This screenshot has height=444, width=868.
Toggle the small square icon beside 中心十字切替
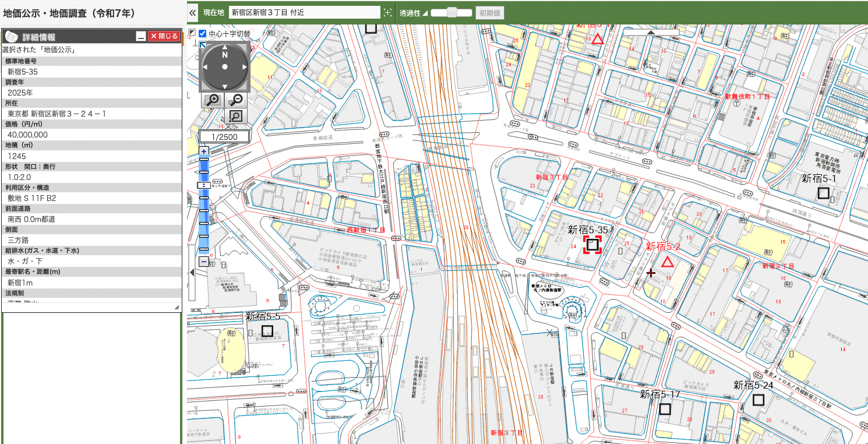pos(192,33)
